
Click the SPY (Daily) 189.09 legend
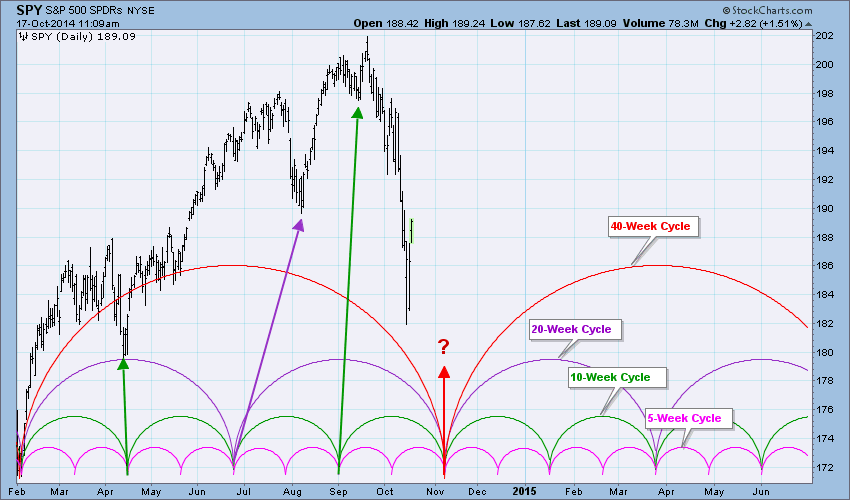pyautogui.click(x=83, y=36)
